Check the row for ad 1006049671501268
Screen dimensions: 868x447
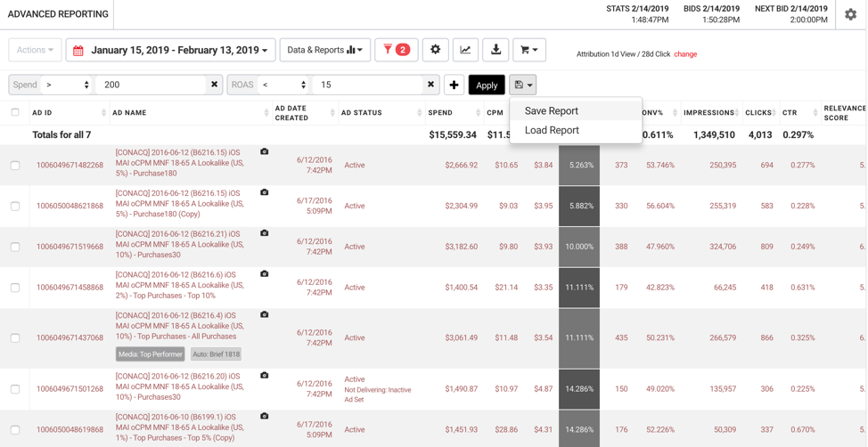click(15, 389)
